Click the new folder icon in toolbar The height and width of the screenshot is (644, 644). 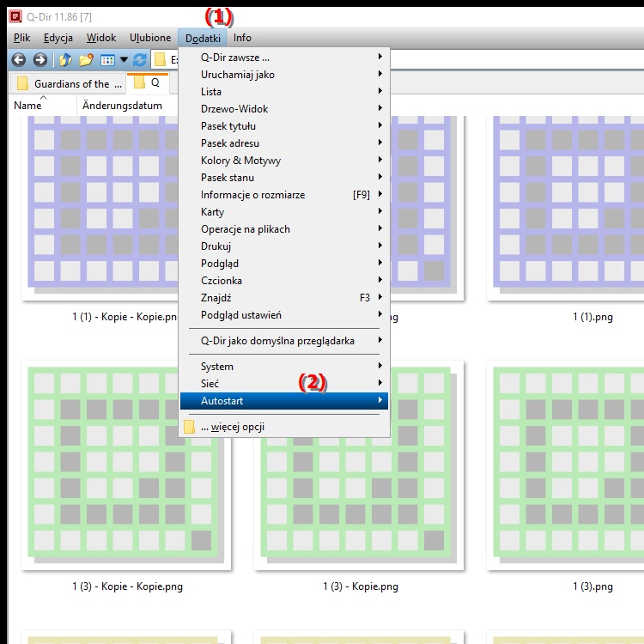[x=86, y=60]
